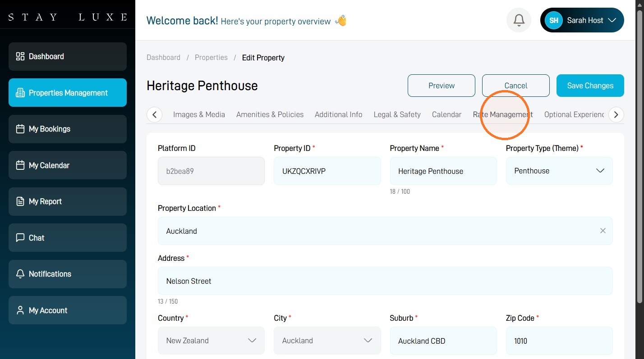Open the Property Type (Theme) dropdown
Screen dimensions: 644x359
click(559, 171)
